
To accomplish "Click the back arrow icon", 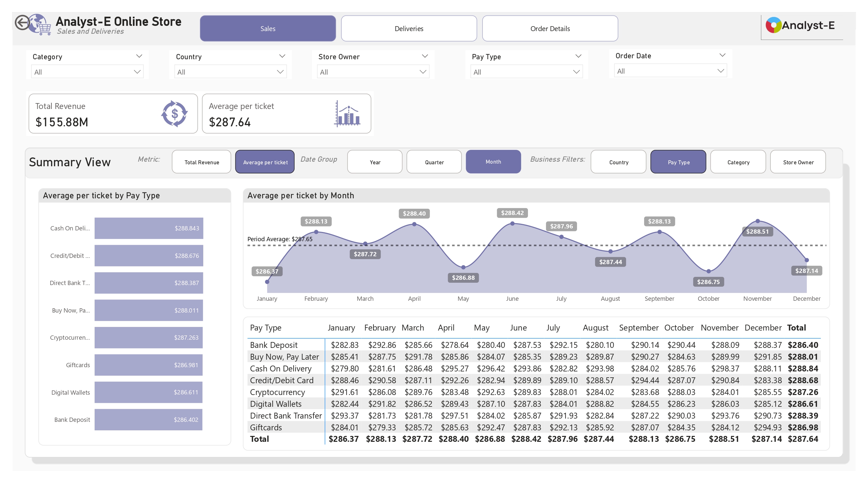I will tap(22, 23).
